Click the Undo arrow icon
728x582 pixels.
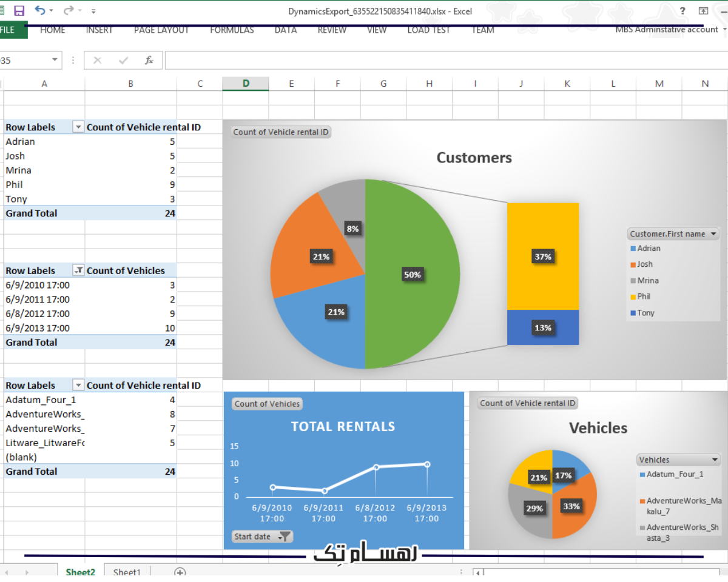click(x=40, y=10)
